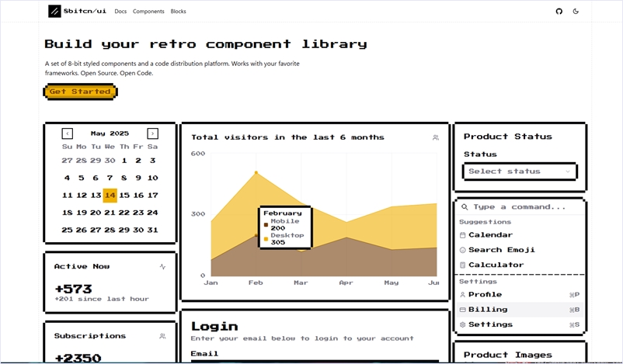Go to previous month in calendar
623x364 pixels.
tap(68, 133)
